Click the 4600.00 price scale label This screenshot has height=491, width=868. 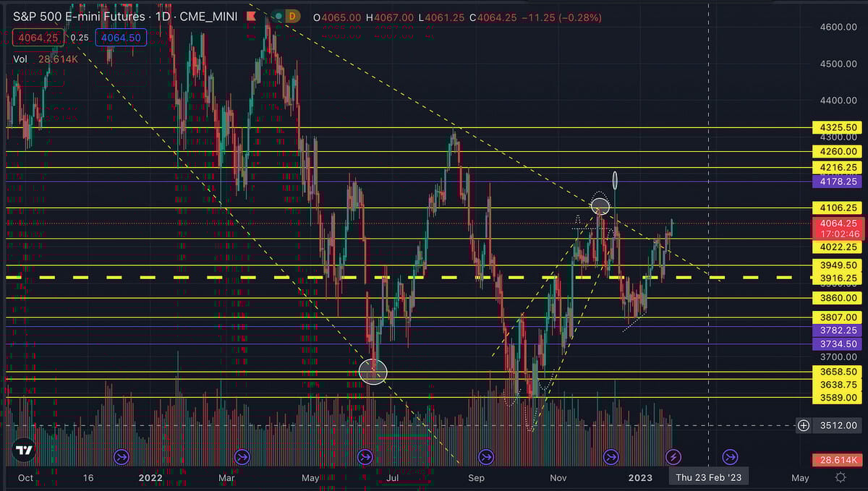tap(839, 27)
